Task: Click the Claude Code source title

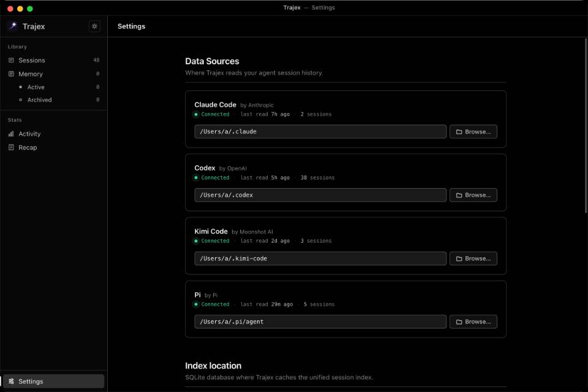Action: tap(215, 105)
